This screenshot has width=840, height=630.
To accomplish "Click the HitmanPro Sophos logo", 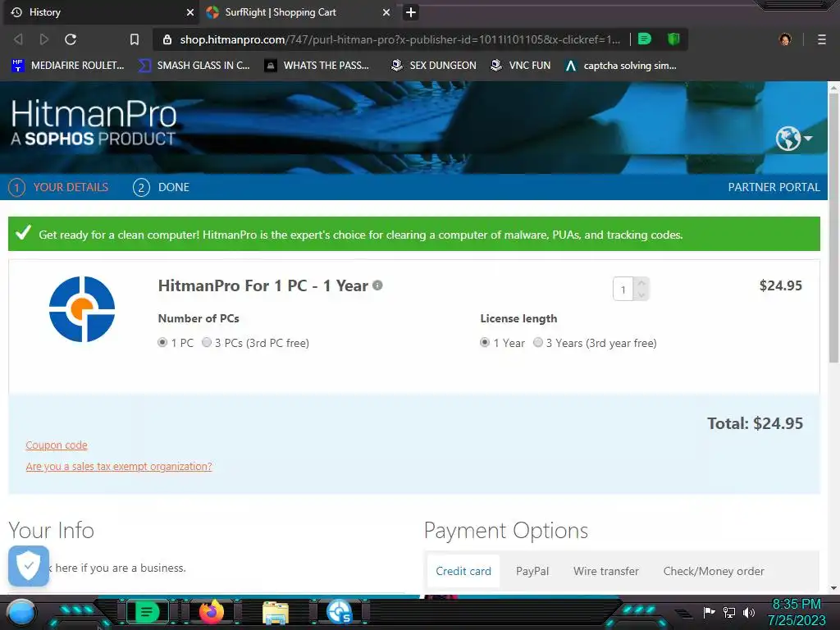I will tap(94, 122).
